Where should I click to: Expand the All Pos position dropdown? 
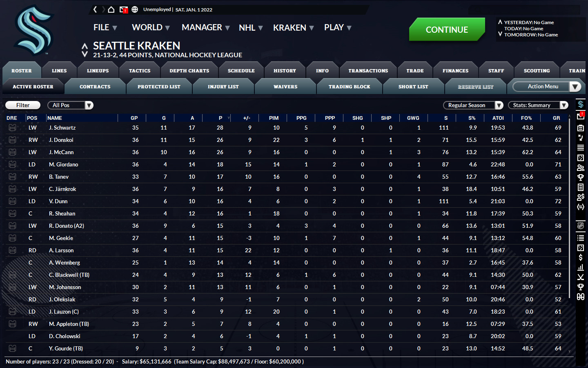pyautogui.click(x=70, y=105)
